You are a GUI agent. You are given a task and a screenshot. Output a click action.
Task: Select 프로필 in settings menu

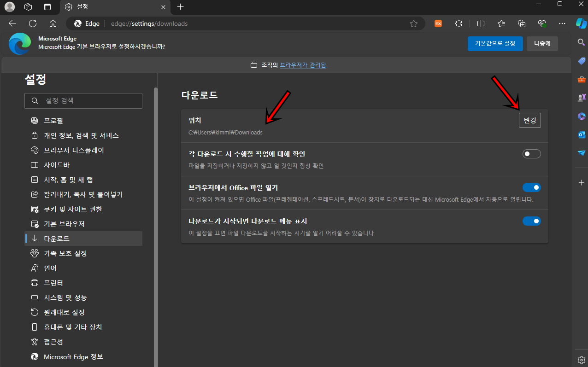click(83, 121)
